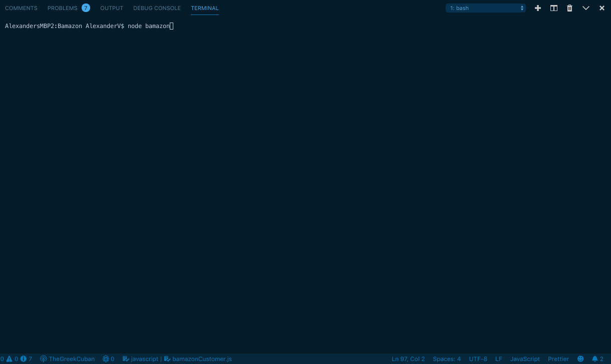Click the warning triangle icon in status bar
This screenshot has height=364, width=611.
tap(9, 359)
